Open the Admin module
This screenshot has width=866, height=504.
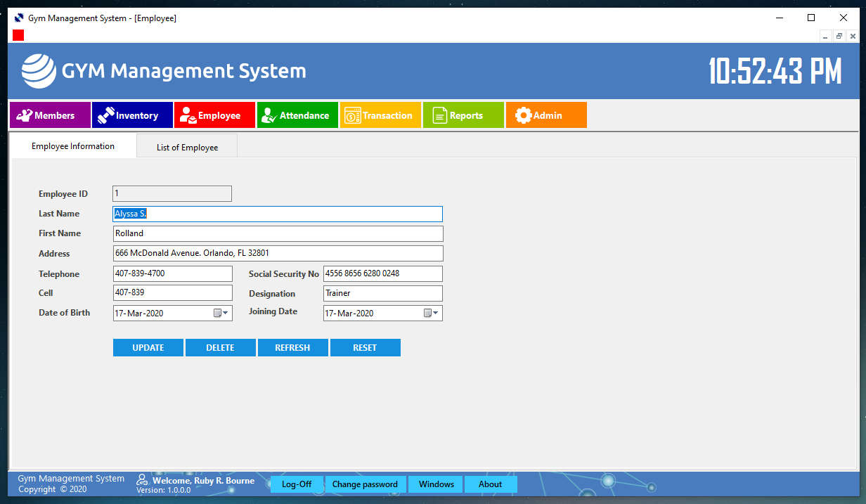[x=546, y=115]
